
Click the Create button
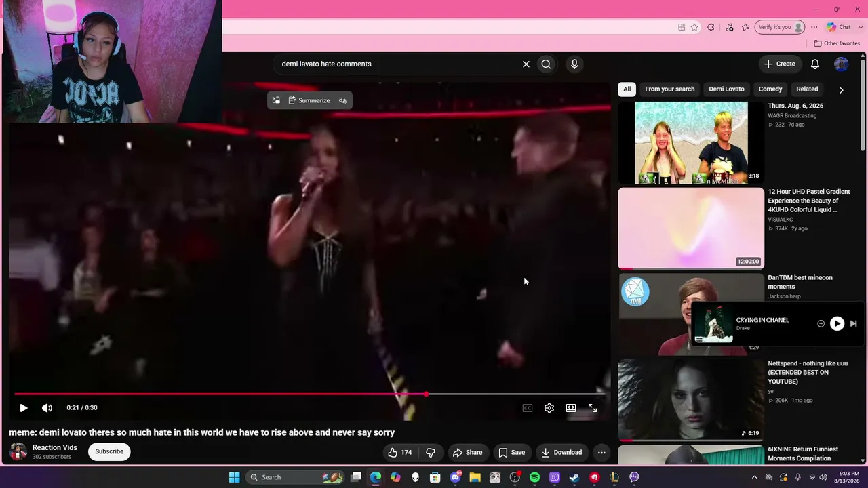[780, 64]
